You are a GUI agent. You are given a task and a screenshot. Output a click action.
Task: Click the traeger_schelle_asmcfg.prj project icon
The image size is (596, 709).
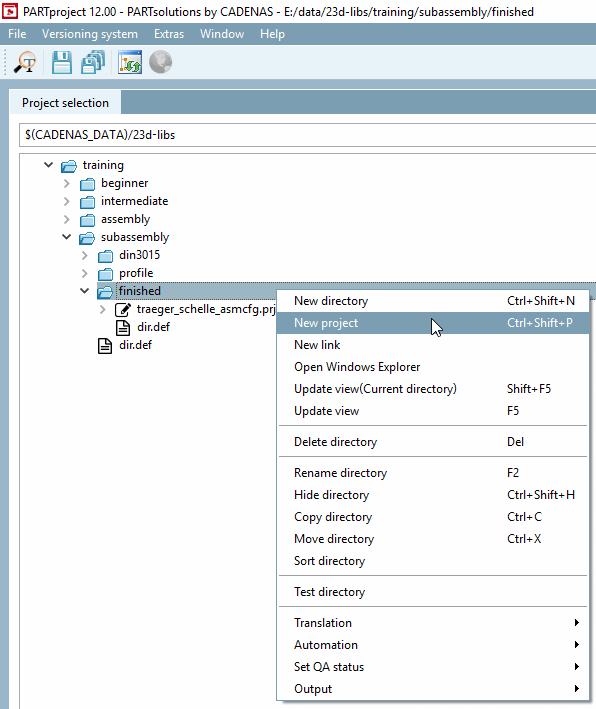(x=123, y=309)
